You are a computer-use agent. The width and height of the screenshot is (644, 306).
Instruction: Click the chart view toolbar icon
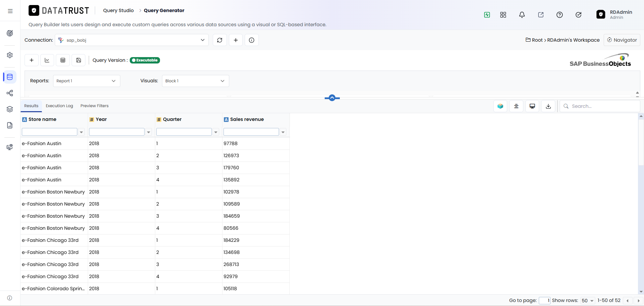pyautogui.click(x=47, y=60)
